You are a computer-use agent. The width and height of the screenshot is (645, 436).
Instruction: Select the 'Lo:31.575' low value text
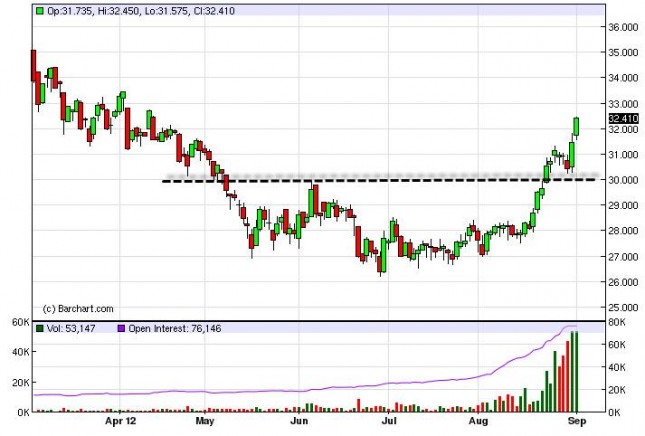(167, 11)
